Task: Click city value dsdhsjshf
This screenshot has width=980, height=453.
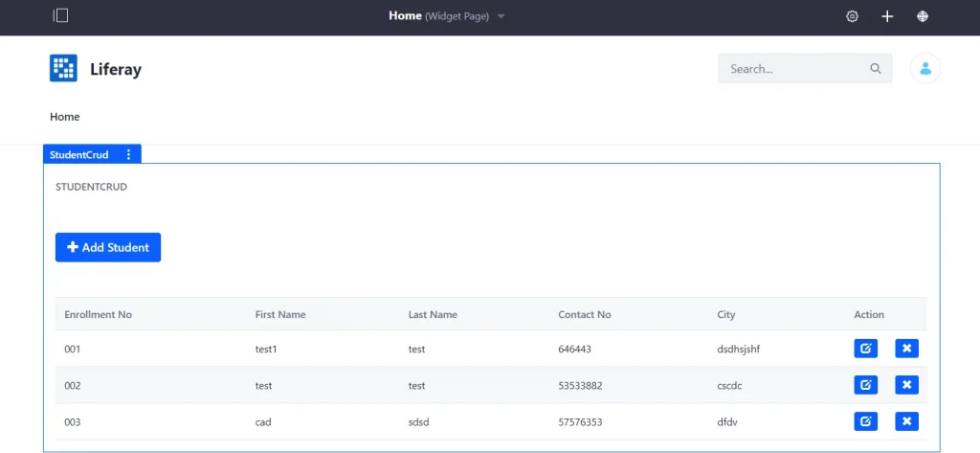Action: click(739, 349)
